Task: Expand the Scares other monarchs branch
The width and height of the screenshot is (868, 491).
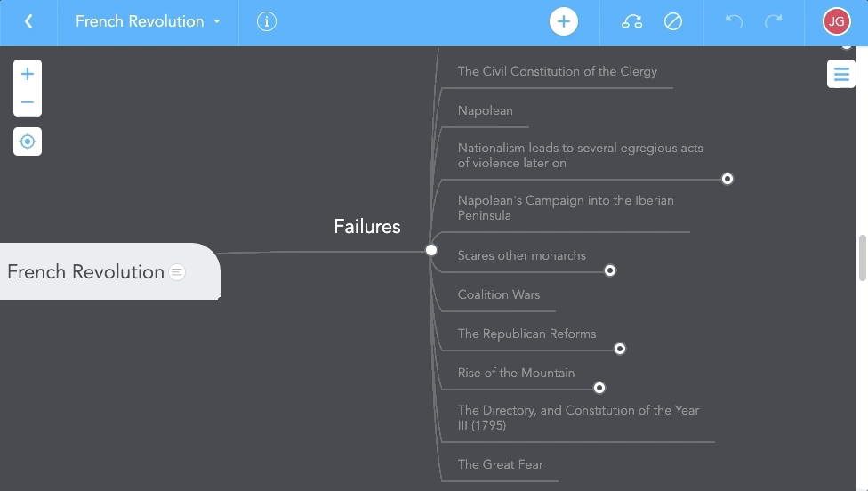Action: [610, 270]
